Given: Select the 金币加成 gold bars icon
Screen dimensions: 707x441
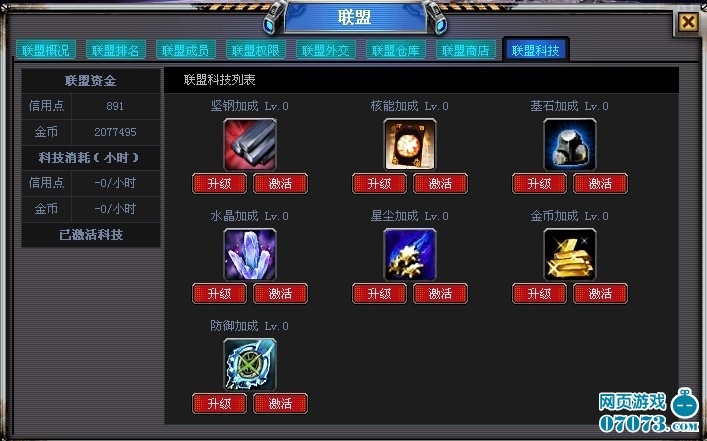Looking at the screenshot, I should click(x=570, y=254).
